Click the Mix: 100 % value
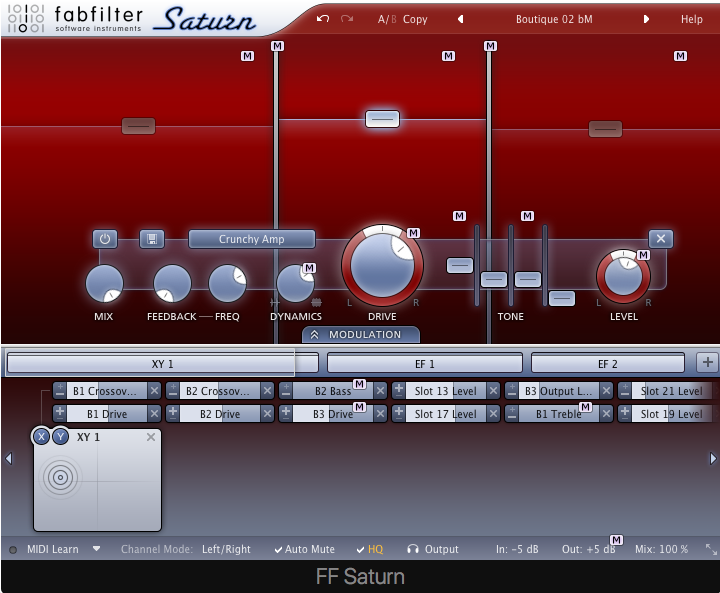Image resolution: width=720 pixels, height=593 pixels. pos(662,549)
